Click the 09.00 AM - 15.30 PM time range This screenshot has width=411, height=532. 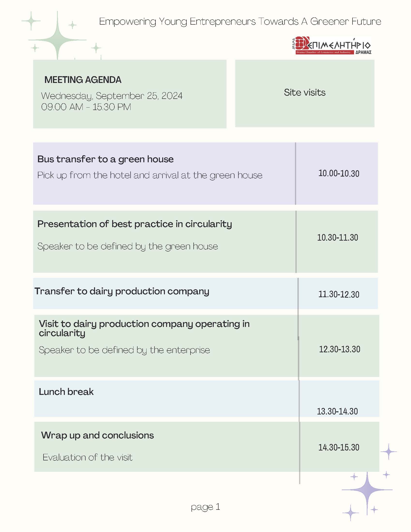(x=86, y=107)
